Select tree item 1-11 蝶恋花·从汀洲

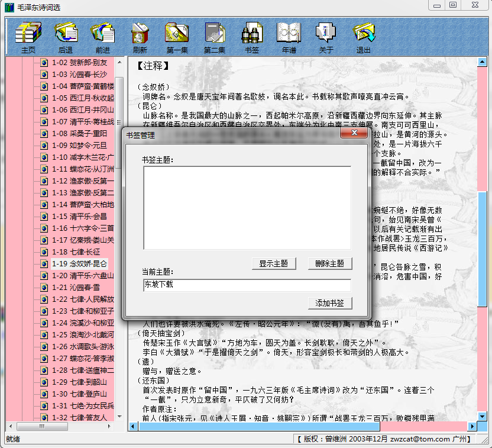pos(83,169)
